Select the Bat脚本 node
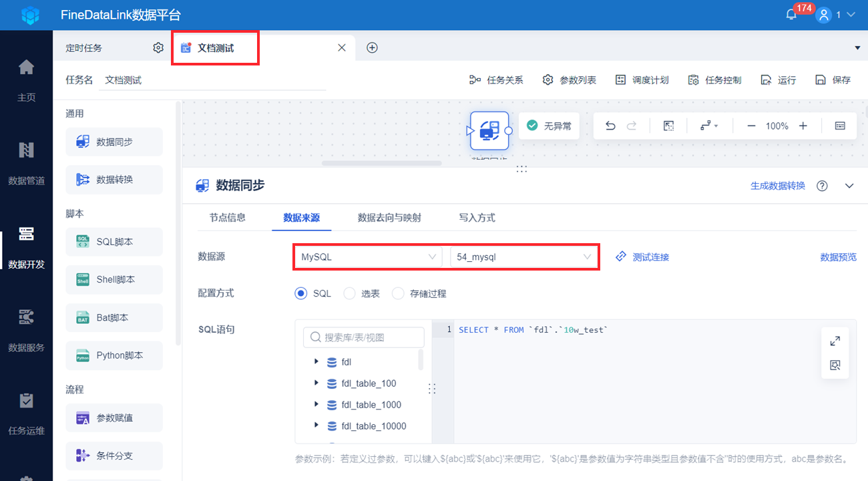 pyautogui.click(x=114, y=318)
